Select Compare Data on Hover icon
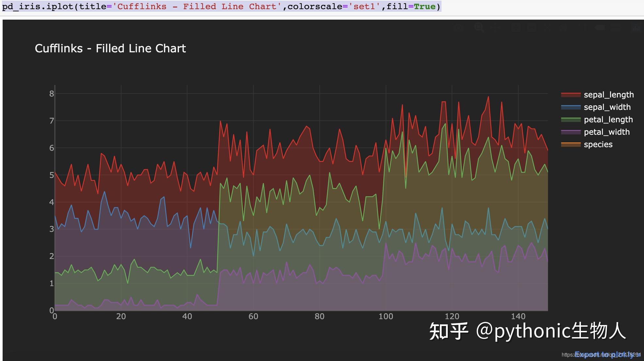Viewport: 644px width, 361px height. pyautogui.click(x=617, y=27)
